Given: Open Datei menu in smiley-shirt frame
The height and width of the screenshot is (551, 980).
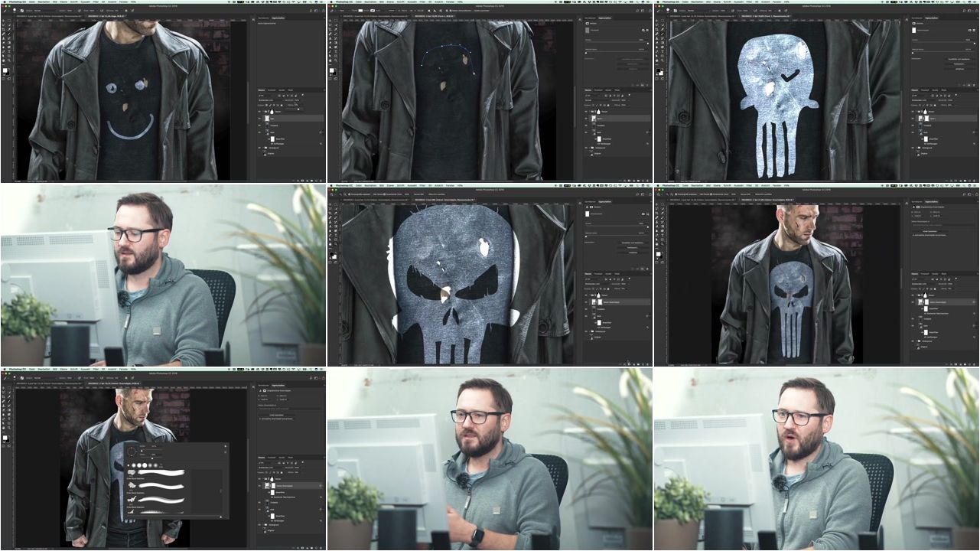Looking at the screenshot, I should click(32, 2).
